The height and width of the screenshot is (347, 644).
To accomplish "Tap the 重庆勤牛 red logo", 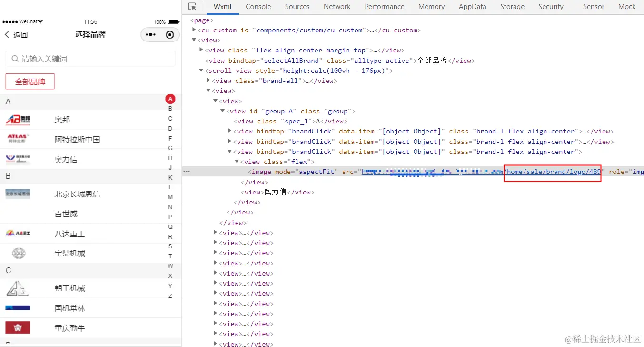I will [x=18, y=327].
